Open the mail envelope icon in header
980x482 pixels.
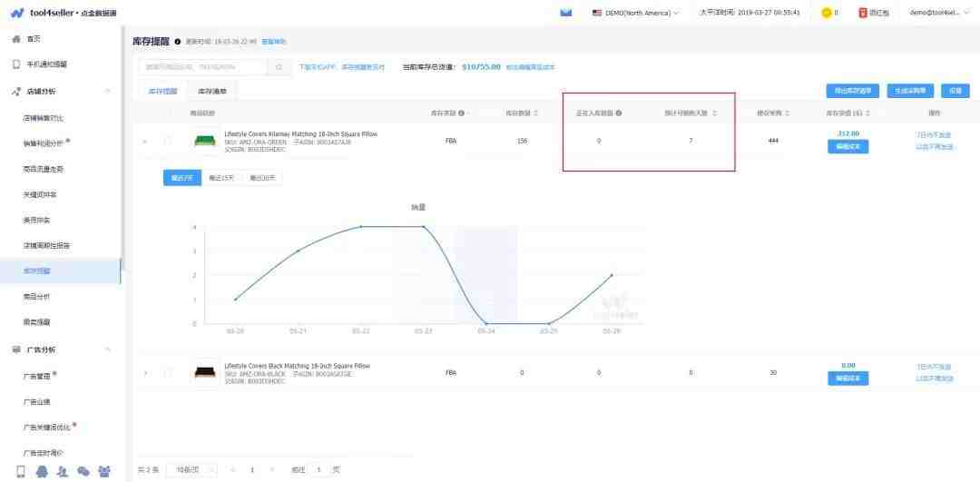click(x=565, y=13)
